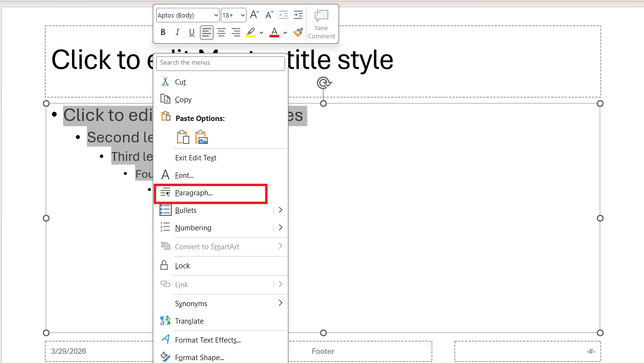644x363 pixels.
Task: Click the Search the menus field
Action: pyautogui.click(x=220, y=63)
